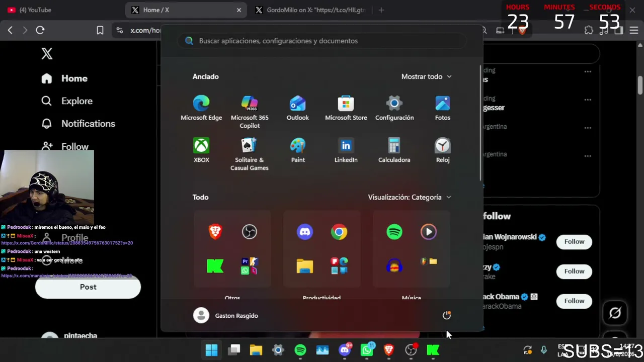Open Discord in the Productividad folder
The width and height of the screenshot is (644, 362).
(x=305, y=232)
